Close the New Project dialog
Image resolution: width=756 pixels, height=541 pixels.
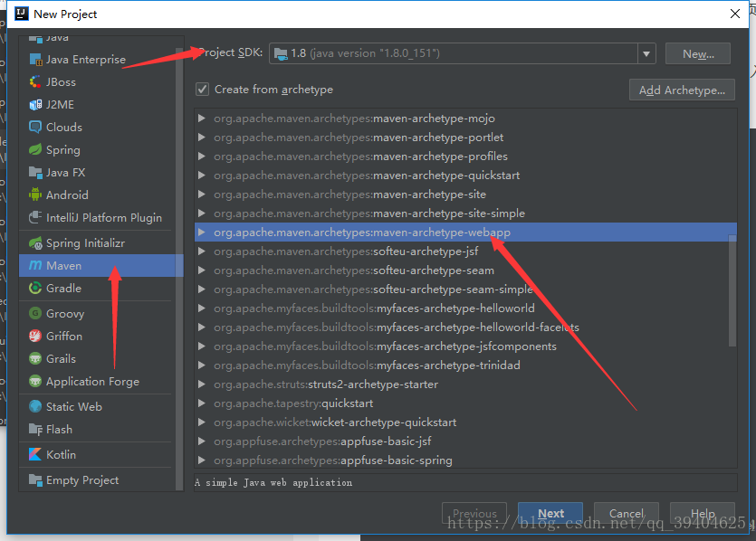pyautogui.click(x=735, y=14)
